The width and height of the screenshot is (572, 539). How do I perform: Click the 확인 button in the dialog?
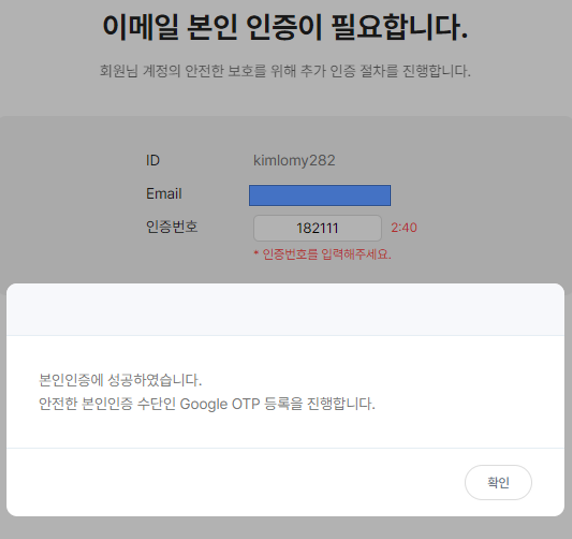498,482
